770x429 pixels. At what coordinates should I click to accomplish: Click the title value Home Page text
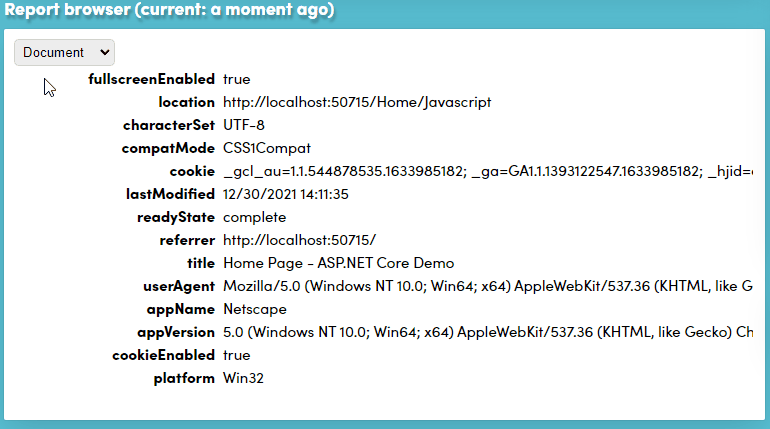click(x=339, y=263)
